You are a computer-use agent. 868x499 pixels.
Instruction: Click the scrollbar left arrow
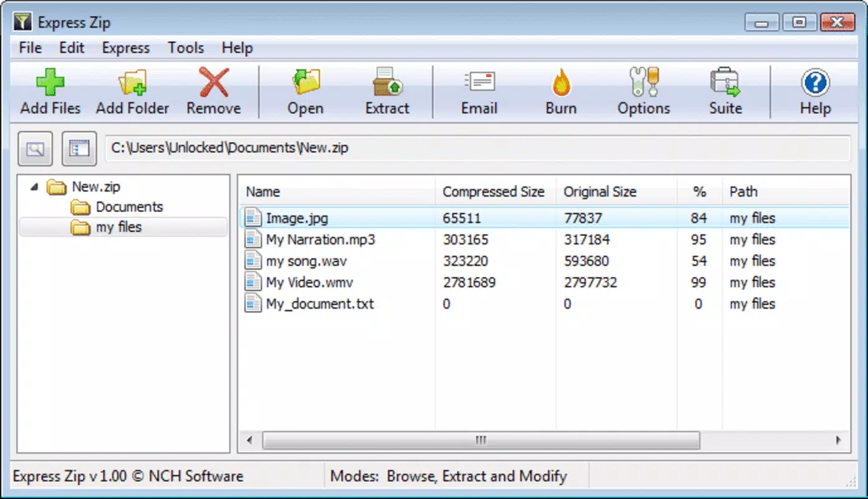(x=249, y=440)
